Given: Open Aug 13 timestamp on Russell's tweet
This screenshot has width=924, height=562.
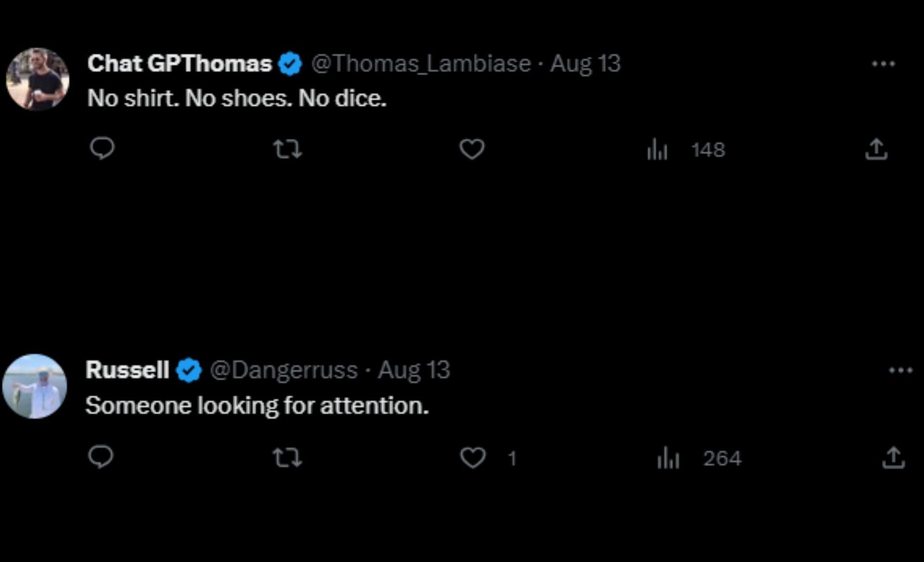Looking at the screenshot, I should (414, 370).
